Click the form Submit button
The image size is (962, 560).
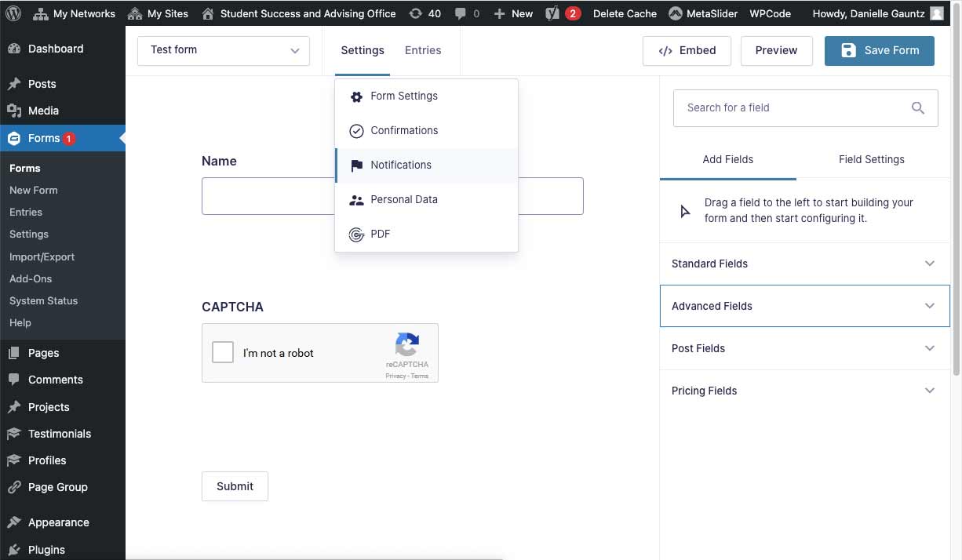pyautogui.click(x=235, y=486)
